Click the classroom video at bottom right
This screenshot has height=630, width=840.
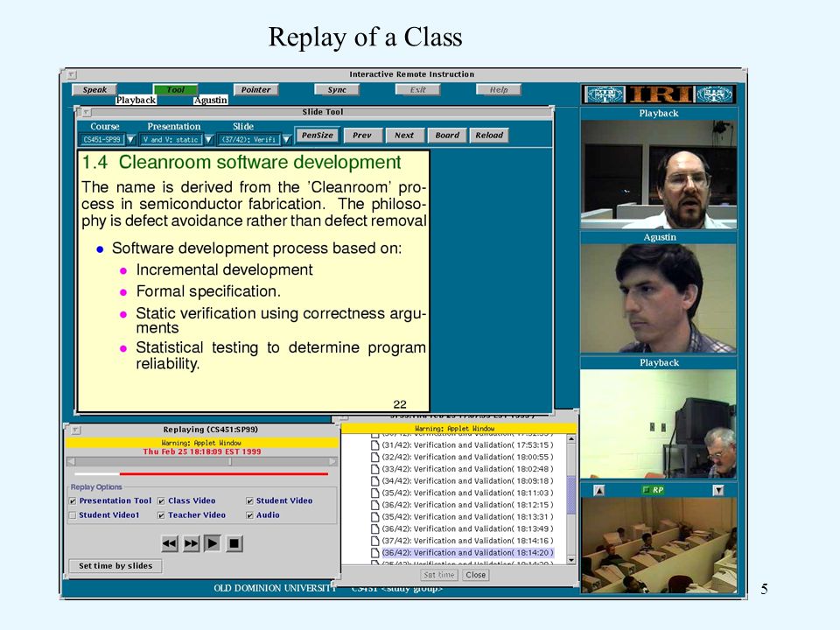pos(659,545)
